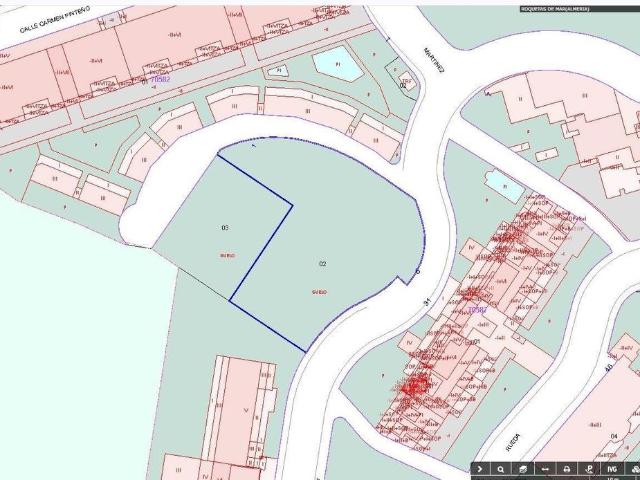Open the magnifier search tool

tap(501, 469)
